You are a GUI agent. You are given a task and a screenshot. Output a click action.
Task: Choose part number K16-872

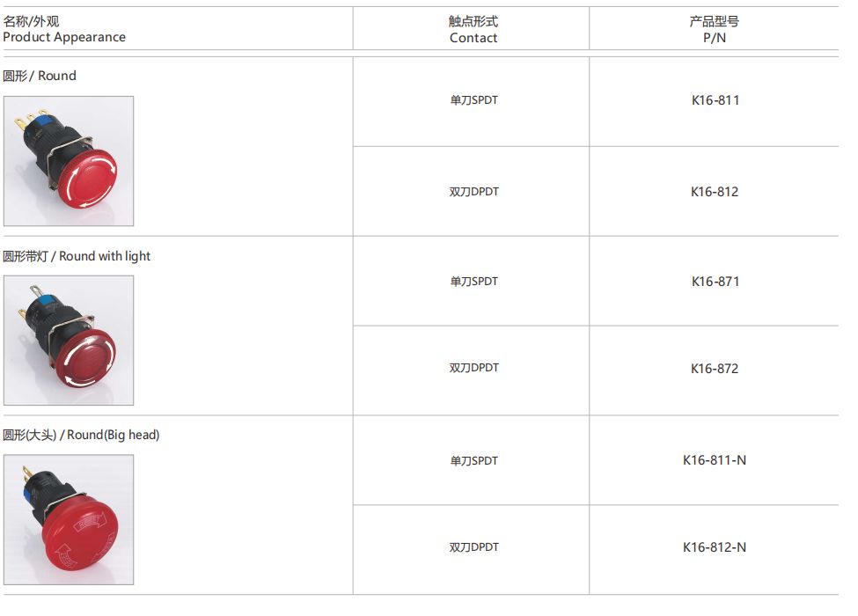715,369
